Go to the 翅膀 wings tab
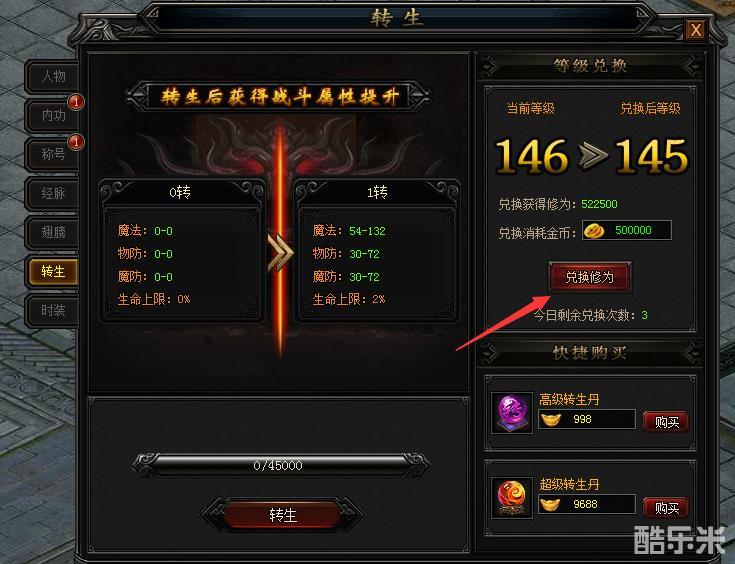Viewport: 735px width, 564px height. pos(52,232)
